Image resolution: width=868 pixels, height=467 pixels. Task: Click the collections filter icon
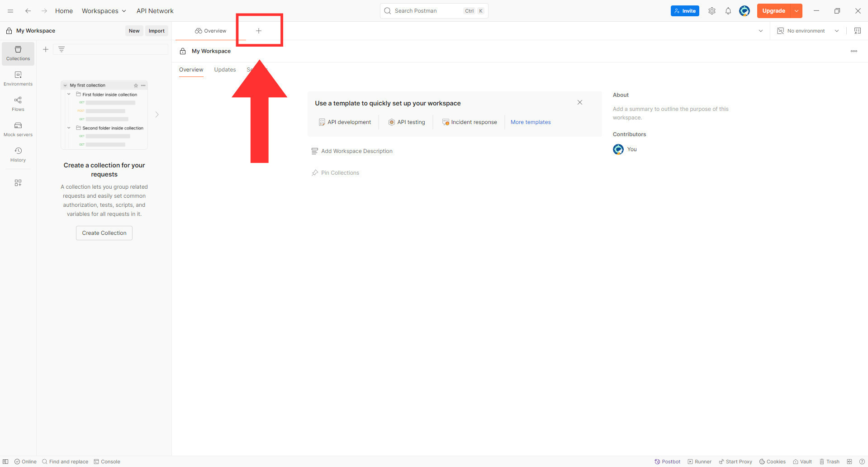[x=62, y=49]
